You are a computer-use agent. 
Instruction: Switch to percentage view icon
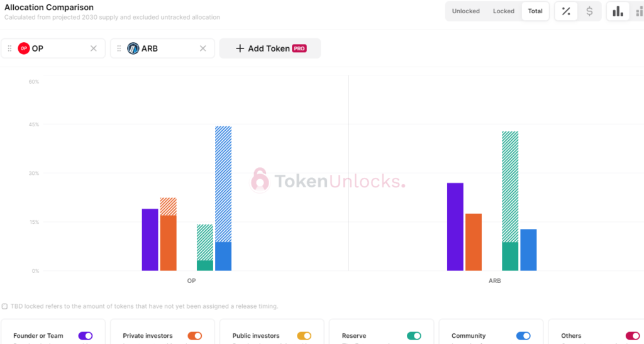coord(566,11)
